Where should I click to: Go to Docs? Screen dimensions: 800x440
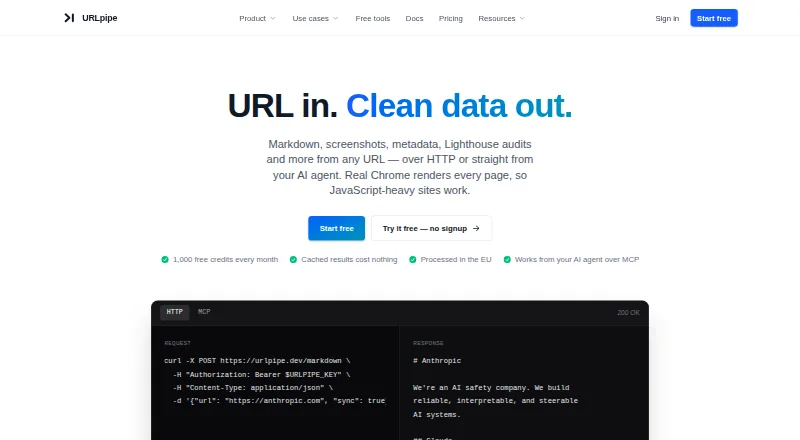point(414,18)
